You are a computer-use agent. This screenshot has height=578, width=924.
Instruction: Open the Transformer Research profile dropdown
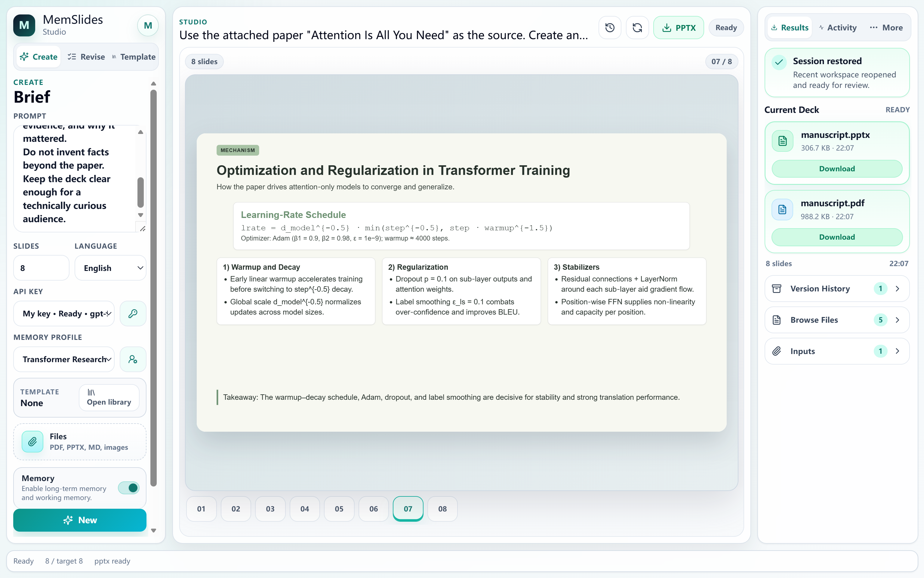(64, 359)
